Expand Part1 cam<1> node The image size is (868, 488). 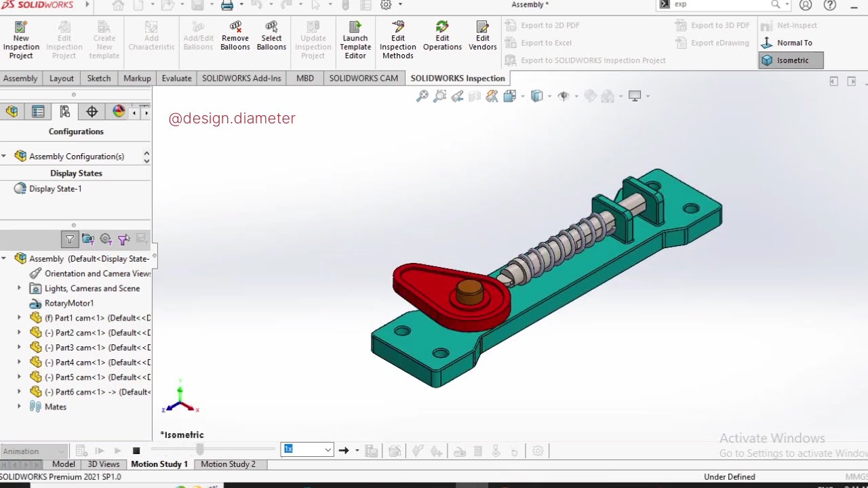(x=19, y=318)
